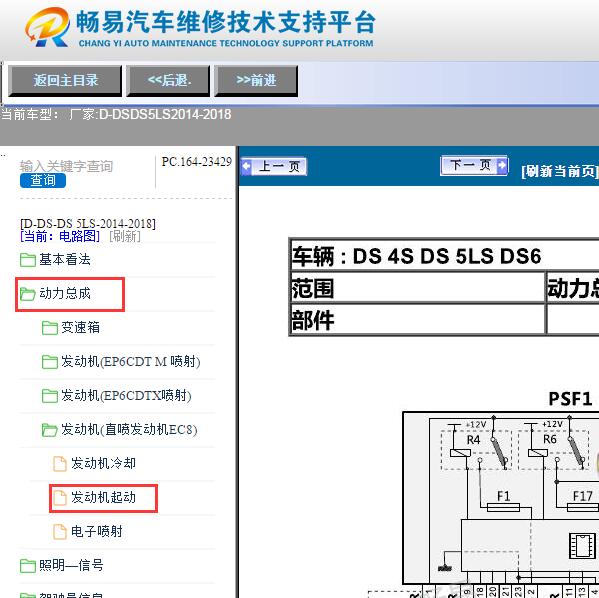Open the 电子喷射 document
599x598 pixels.
click(97, 532)
